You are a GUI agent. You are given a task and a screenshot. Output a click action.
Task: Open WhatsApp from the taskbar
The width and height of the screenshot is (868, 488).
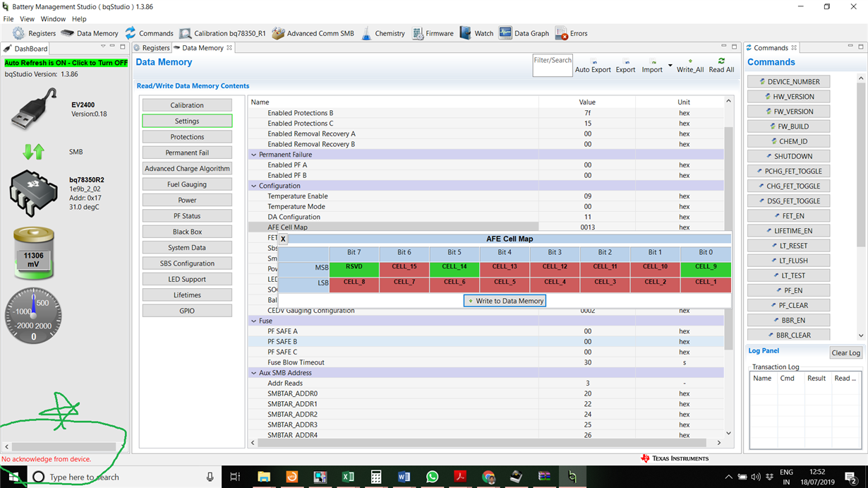tap(432, 477)
